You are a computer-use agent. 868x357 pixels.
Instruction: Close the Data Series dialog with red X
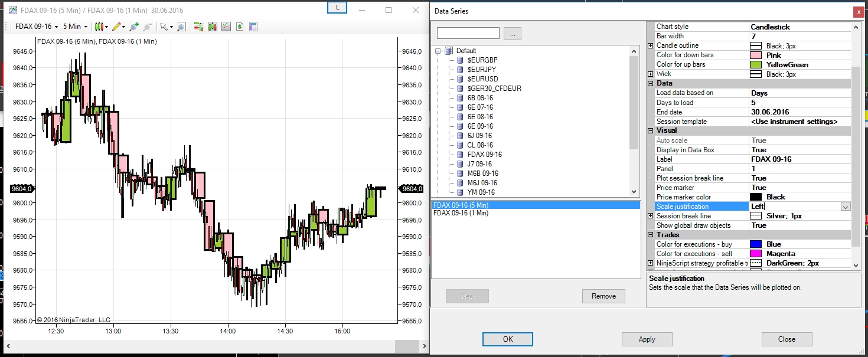pyautogui.click(x=858, y=11)
